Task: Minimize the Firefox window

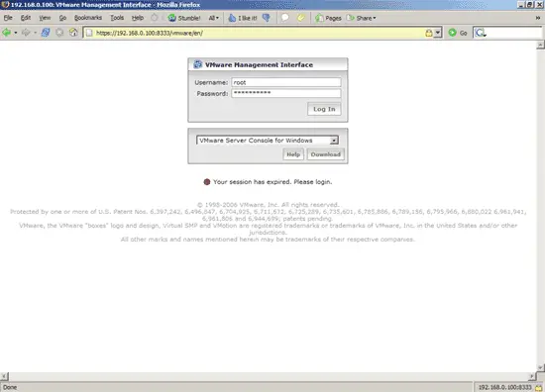Action: coord(520,5)
